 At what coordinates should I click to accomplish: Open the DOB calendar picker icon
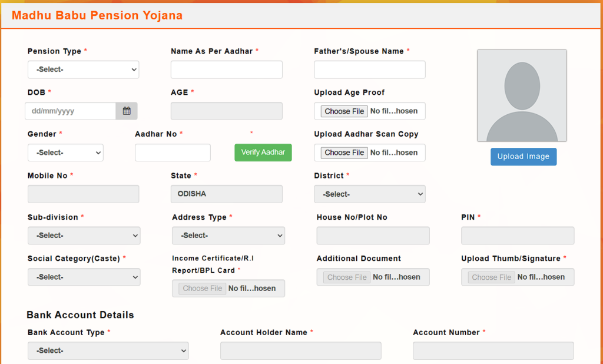pos(127,111)
